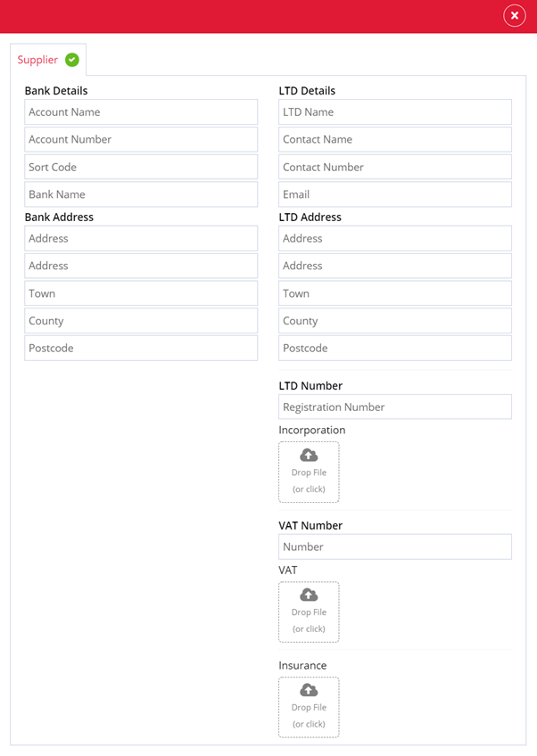Select the Registration Number field
The height and width of the screenshot is (756, 537).
click(395, 407)
